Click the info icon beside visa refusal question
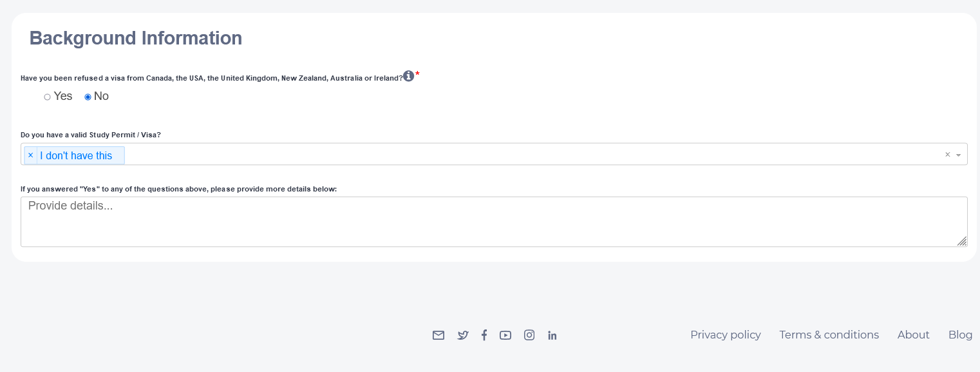The image size is (980, 372). [408, 76]
